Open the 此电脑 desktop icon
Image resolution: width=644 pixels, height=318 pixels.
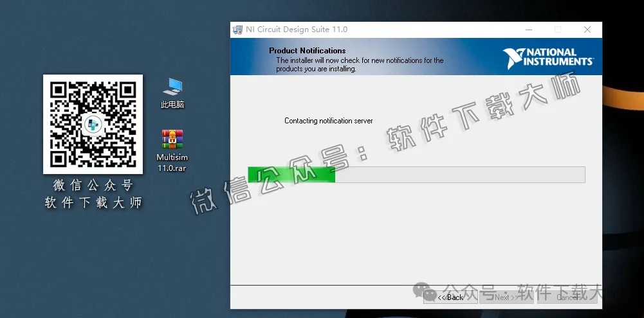pyautogui.click(x=172, y=93)
